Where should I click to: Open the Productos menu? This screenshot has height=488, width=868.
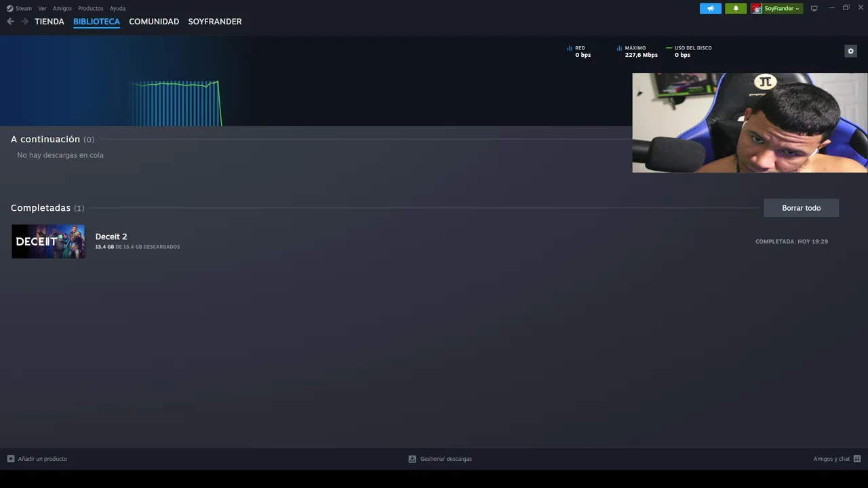(90, 8)
